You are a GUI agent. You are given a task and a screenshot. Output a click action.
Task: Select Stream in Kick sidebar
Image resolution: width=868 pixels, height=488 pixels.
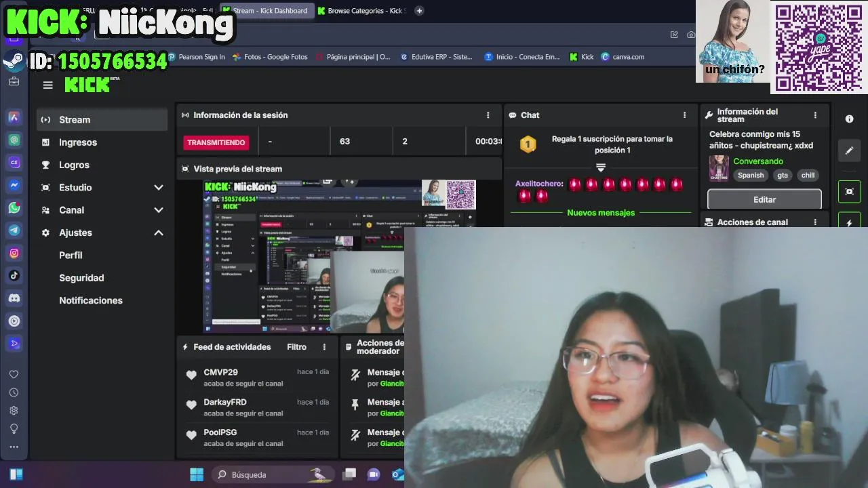pyautogui.click(x=102, y=119)
